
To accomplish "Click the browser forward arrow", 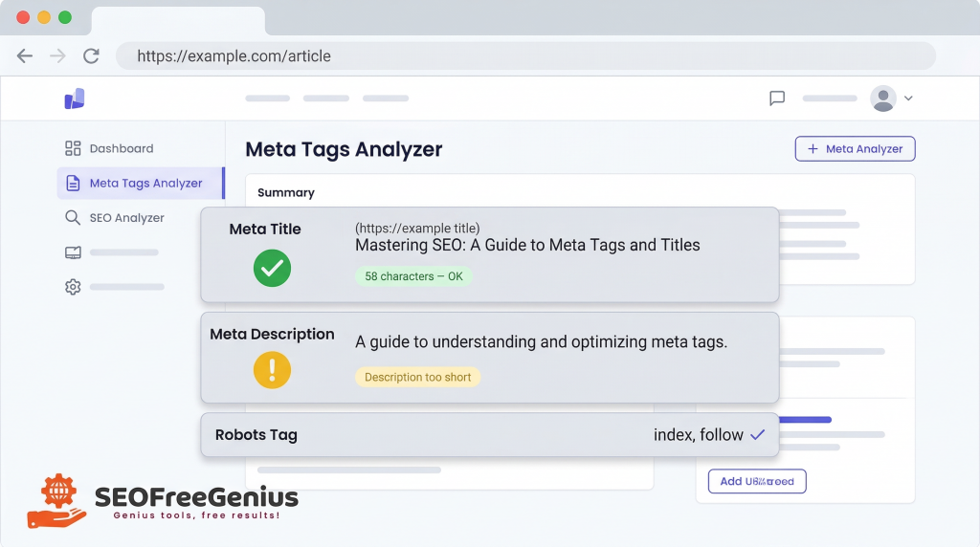I will tap(57, 55).
